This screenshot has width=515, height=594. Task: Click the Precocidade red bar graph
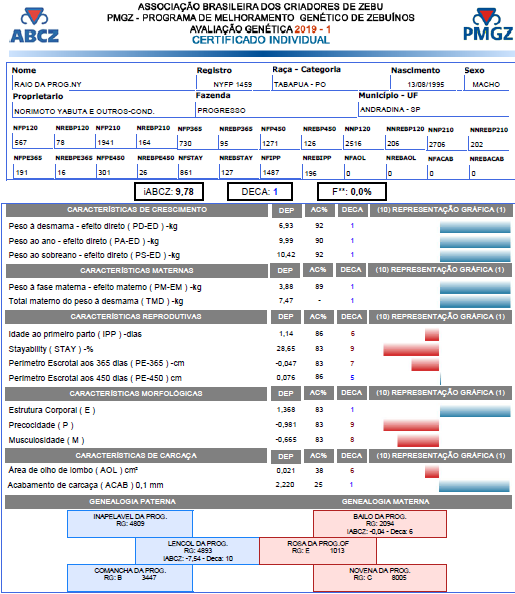[x=411, y=425]
